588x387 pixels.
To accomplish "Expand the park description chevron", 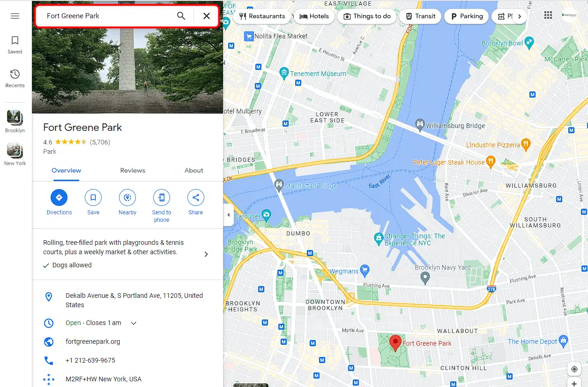I will pyautogui.click(x=206, y=254).
